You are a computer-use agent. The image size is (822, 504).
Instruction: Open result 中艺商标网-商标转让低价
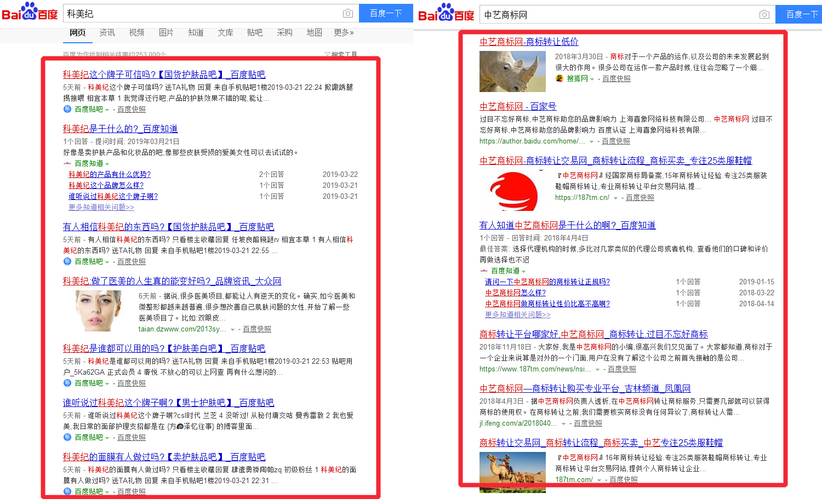pos(529,42)
